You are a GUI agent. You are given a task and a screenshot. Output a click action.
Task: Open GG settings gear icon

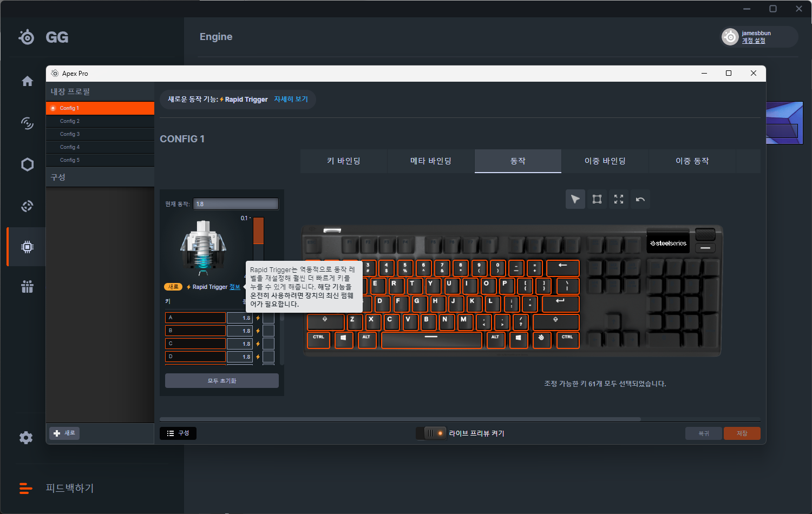(x=26, y=438)
